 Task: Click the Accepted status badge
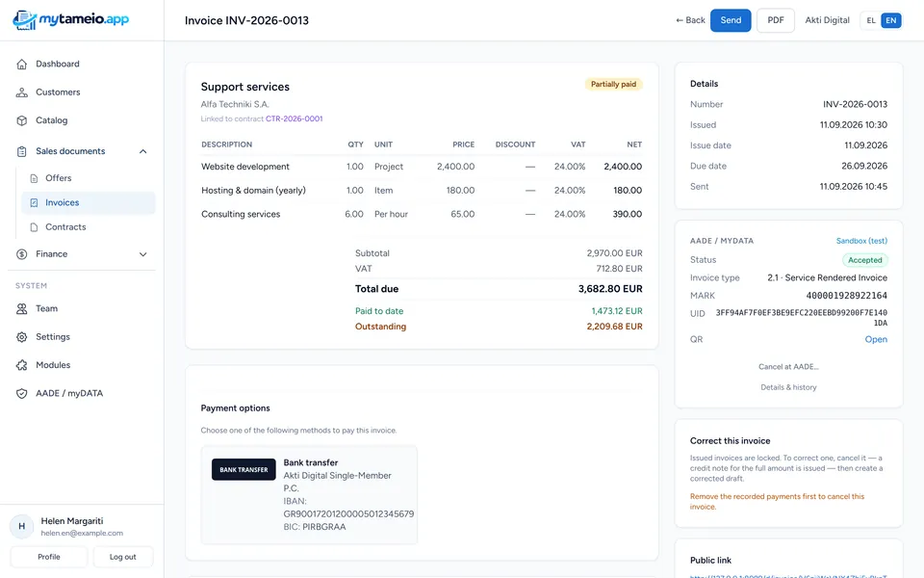(865, 260)
